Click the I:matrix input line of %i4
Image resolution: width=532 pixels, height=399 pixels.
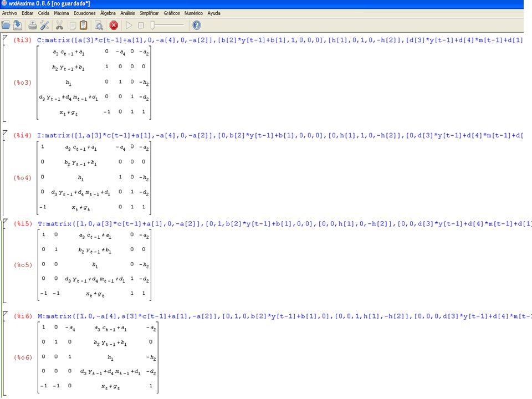click(x=280, y=135)
